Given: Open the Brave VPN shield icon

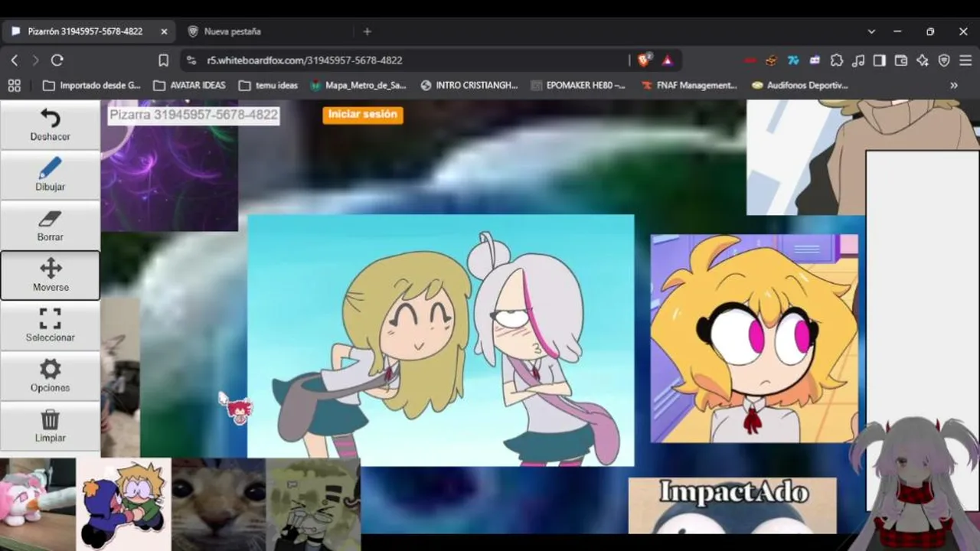Looking at the screenshot, I should coord(944,60).
